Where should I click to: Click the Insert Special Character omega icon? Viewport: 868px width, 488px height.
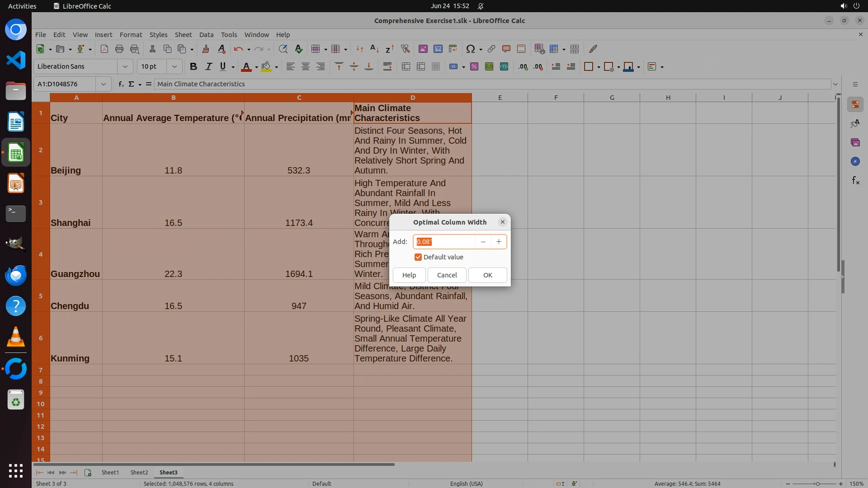pos(470,49)
